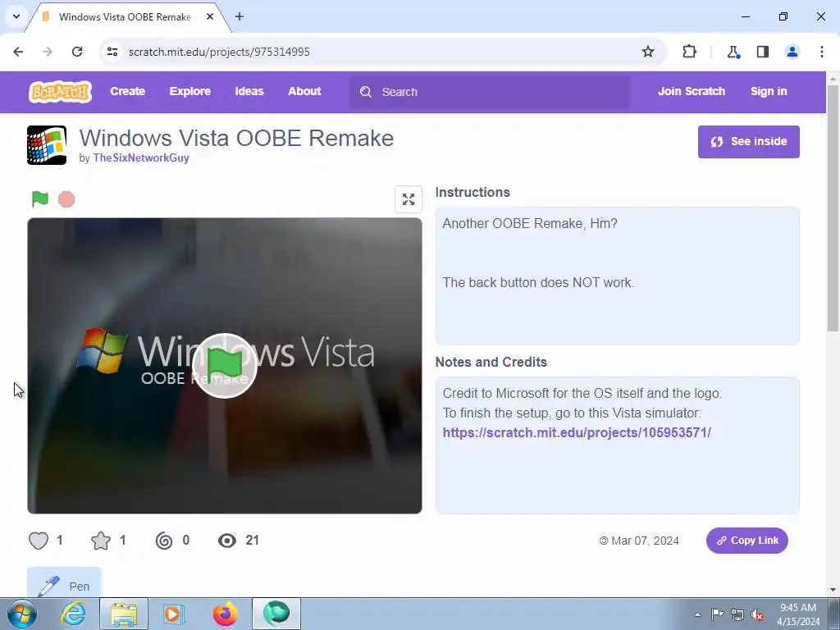Viewport: 840px width, 630px height.
Task: Click Join Scratch
Action: 691,92
